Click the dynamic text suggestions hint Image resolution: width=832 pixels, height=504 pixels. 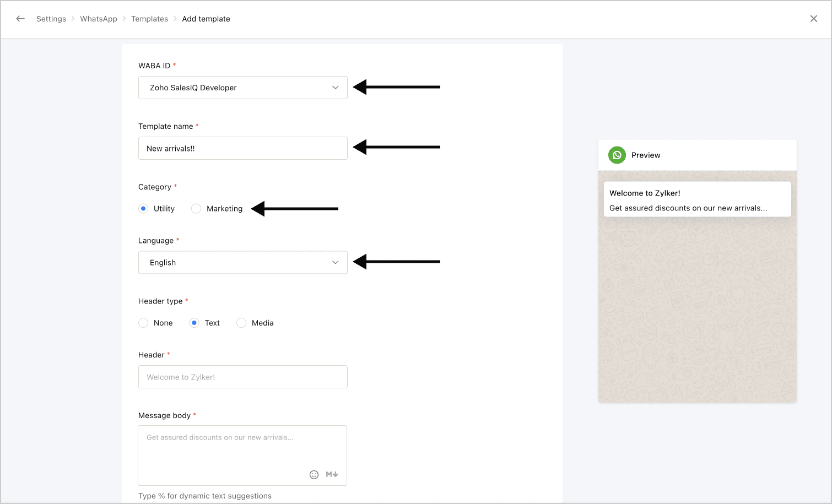pyautogui.click(x=205, y=496)
